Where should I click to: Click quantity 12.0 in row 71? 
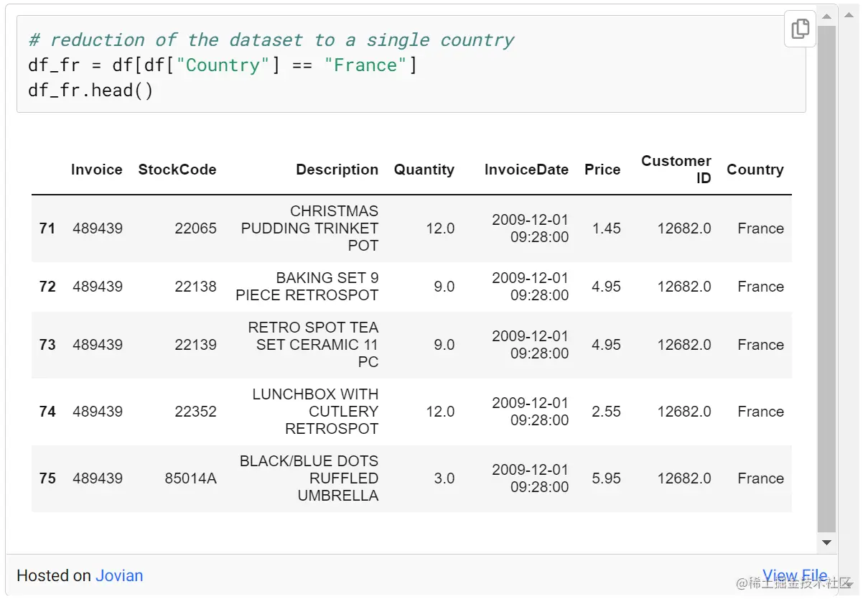[440, 228]
